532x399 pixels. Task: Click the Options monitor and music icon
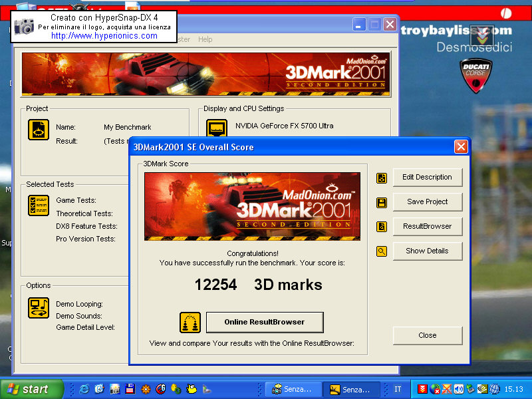click(39, 308)
